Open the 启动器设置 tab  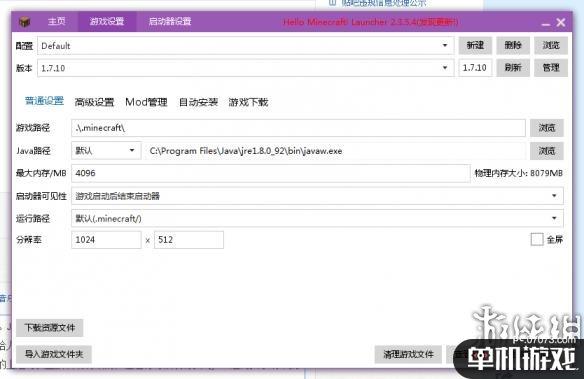pos(170,21)
